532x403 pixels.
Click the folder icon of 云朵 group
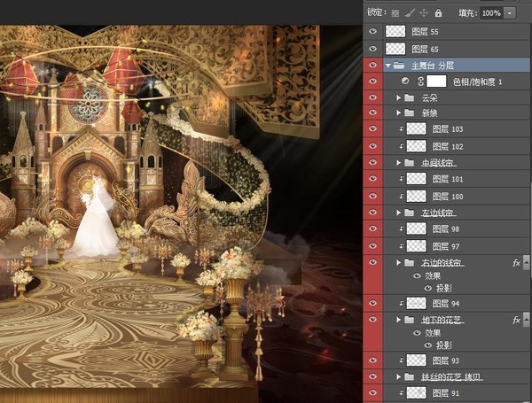tap(410, 97)
